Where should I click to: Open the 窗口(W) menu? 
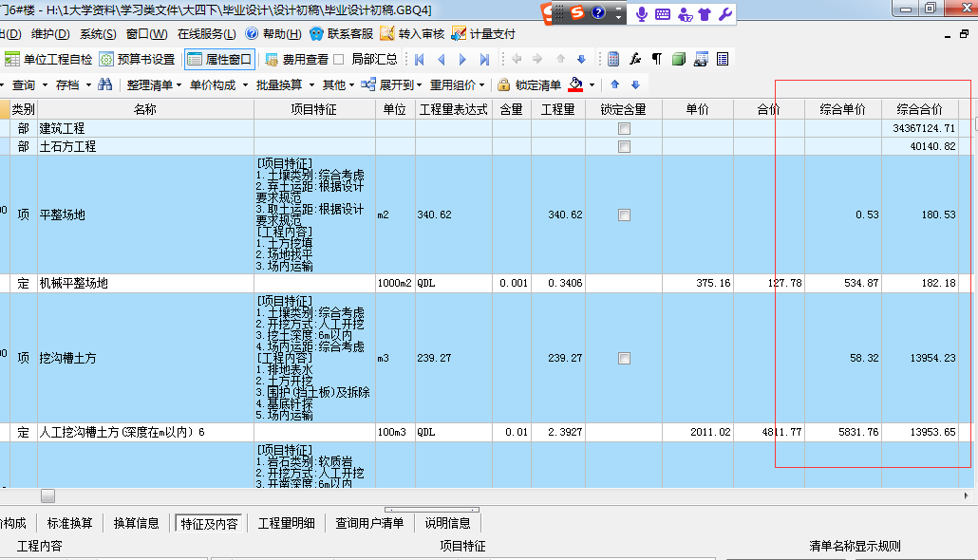[146, 33]
